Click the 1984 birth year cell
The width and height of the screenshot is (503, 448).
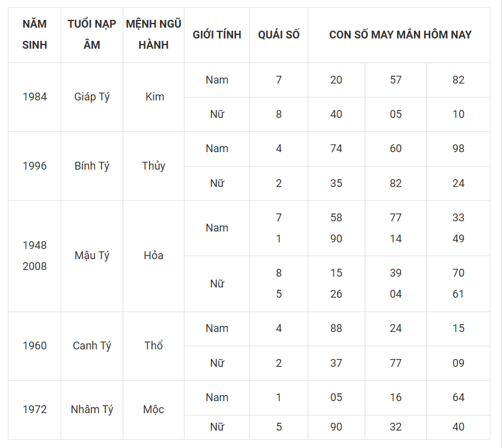point(35,97)
